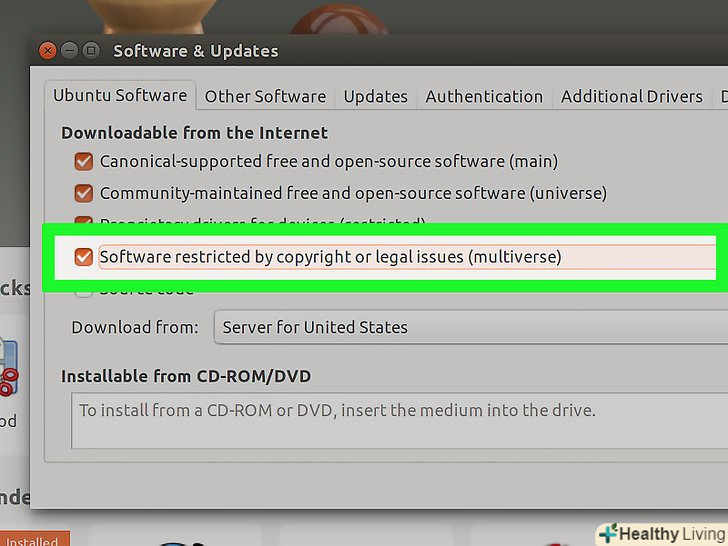Open the Updates tab
The height and width of the screenshot is (546, 728).
pyautogui.click(x=375, y=97)
